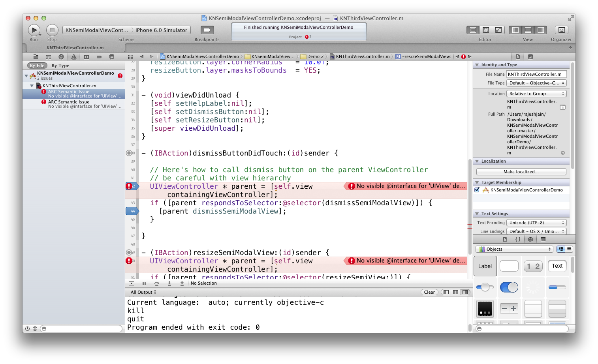Toggle the Debug area view button
Viewport: 598px width, 364px height.
click(x=528, y=30)
